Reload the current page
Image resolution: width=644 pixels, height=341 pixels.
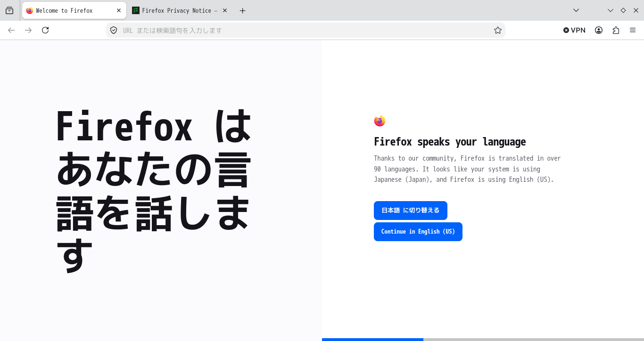click(45, 30)
